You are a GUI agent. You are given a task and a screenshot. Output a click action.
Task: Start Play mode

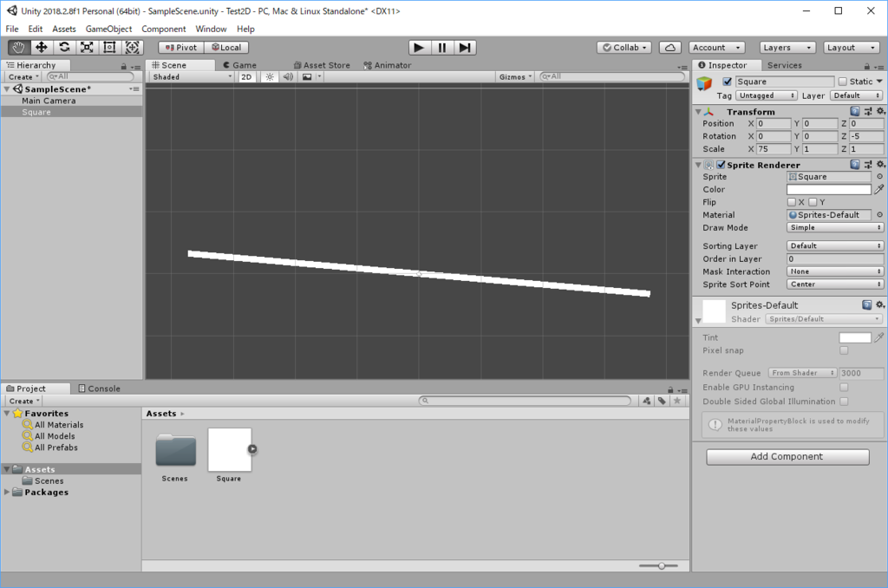pos(419,48)
